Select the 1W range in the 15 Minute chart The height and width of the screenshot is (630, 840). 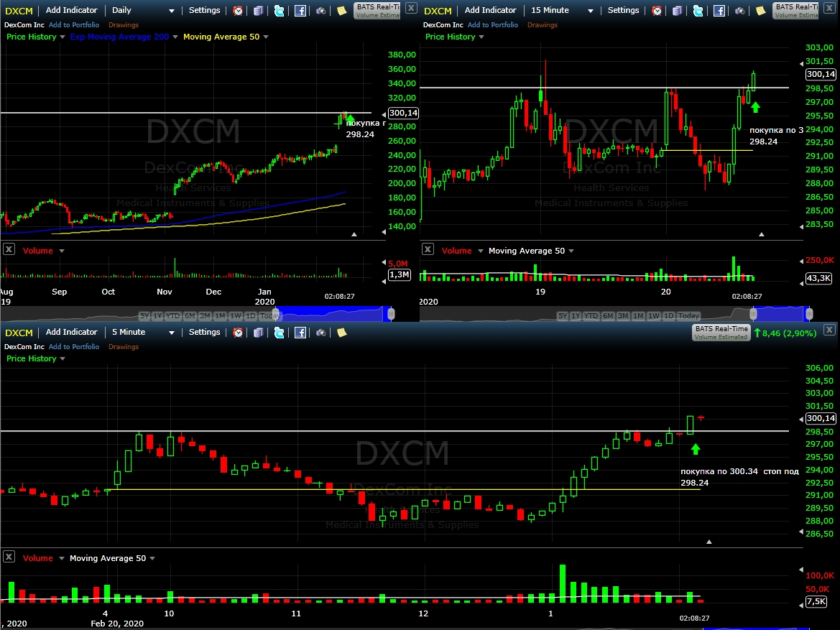(654, 315)
